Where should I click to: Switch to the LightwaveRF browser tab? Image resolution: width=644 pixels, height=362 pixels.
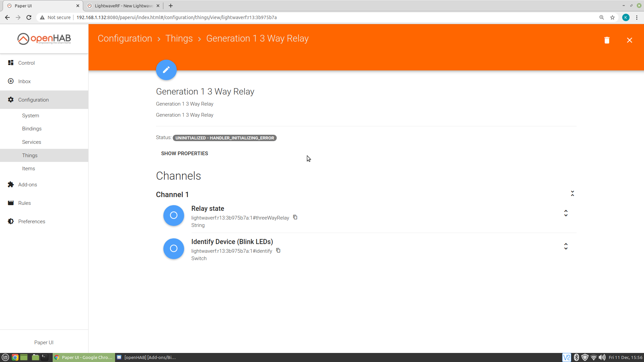click(123, 6)
